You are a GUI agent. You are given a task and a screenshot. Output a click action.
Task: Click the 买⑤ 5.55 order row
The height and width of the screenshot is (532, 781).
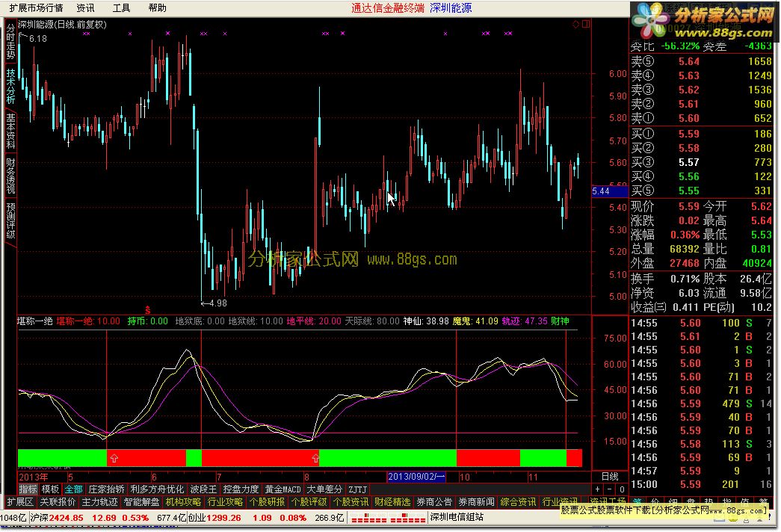[x=701, y=191]
